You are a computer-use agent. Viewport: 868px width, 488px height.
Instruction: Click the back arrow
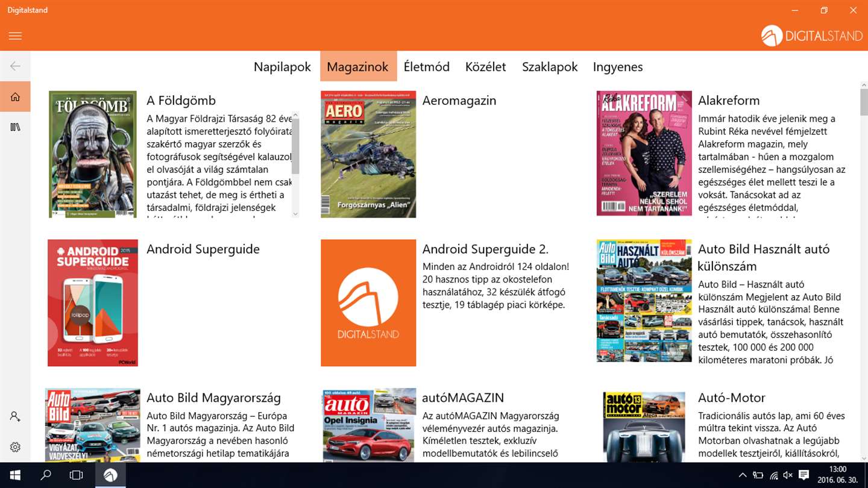(x=15, y=66)
